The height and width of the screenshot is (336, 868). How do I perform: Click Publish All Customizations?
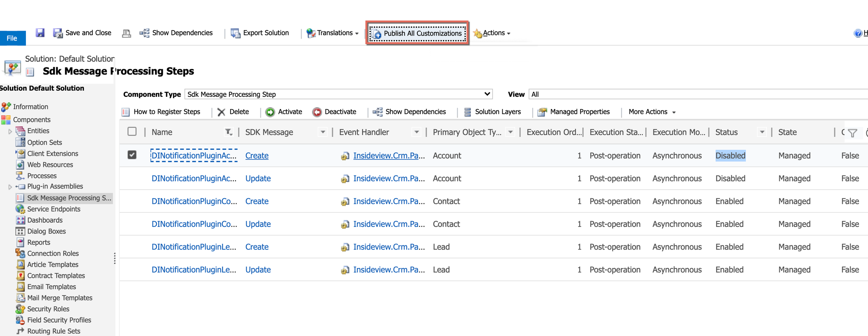point(417,33)
